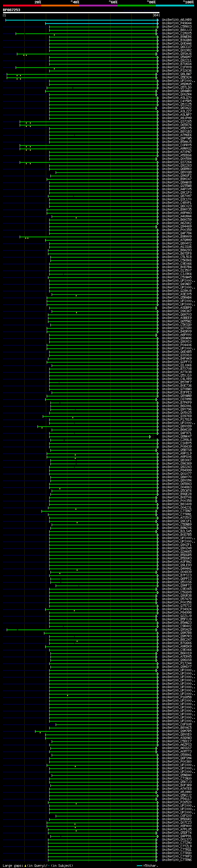Click hit label UniRef100_A8PVV0

click(x=177, y=335)
